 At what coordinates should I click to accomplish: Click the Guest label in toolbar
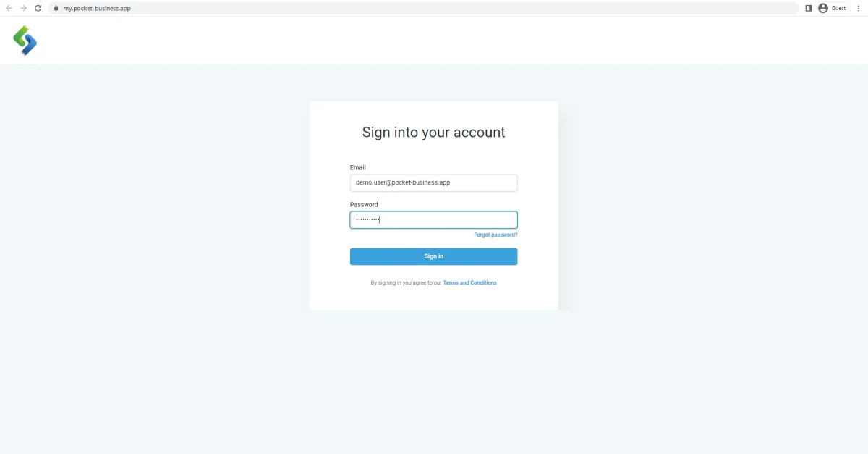pyautogui.click(x=838, y=8)
